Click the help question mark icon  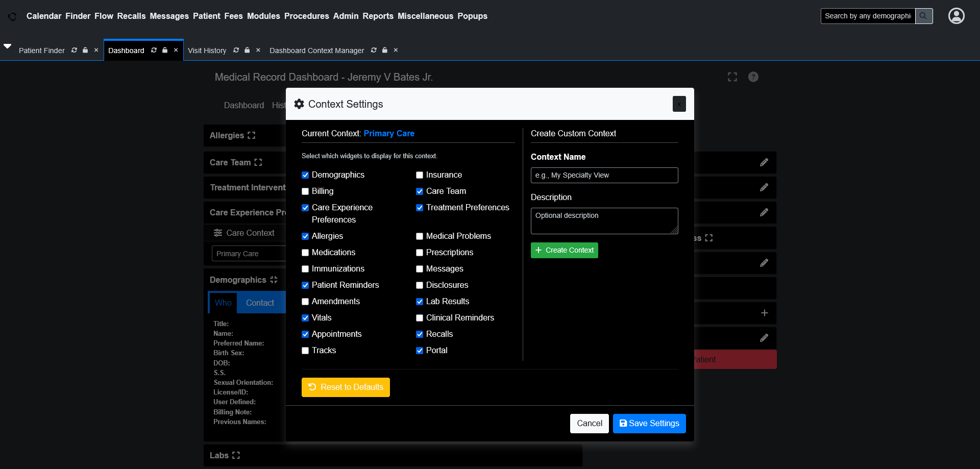coord(753,77)
